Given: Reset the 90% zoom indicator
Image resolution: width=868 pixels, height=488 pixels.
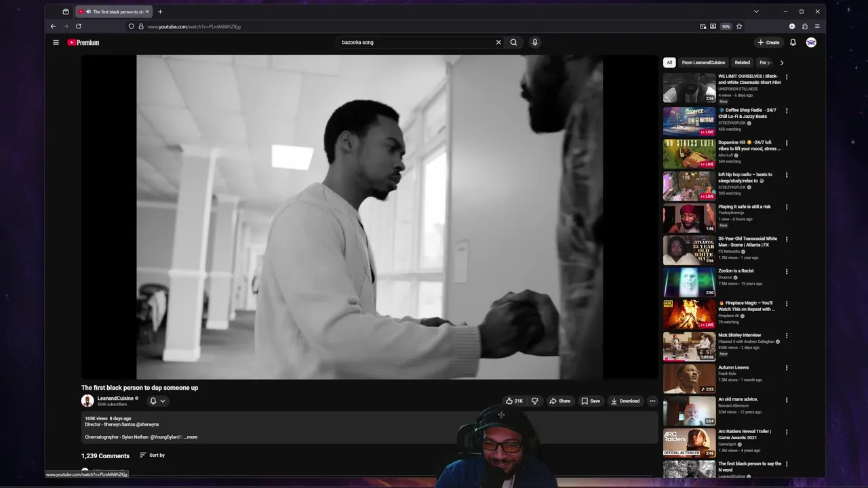Looking at the screenshot, I should (x=726, y=26).
